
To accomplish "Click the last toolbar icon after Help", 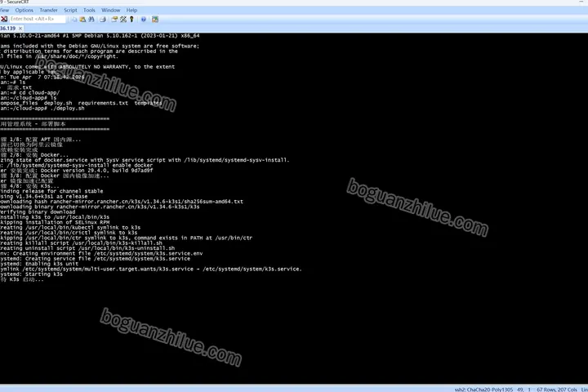I will click(155, 19).
